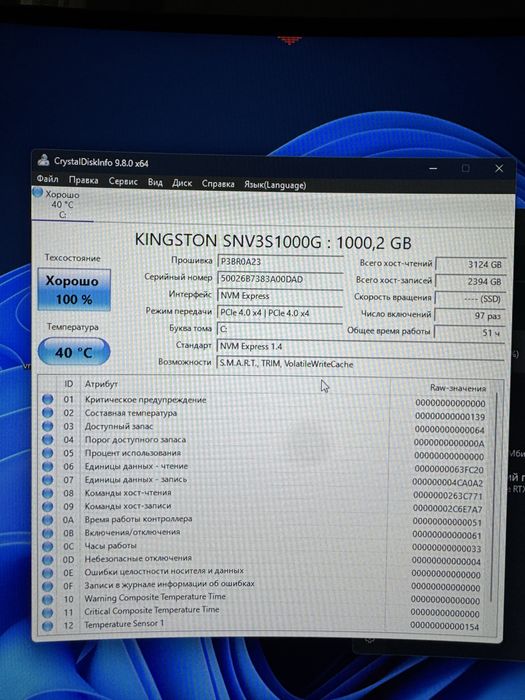Click the Буква тома field C:

(280, 329)
